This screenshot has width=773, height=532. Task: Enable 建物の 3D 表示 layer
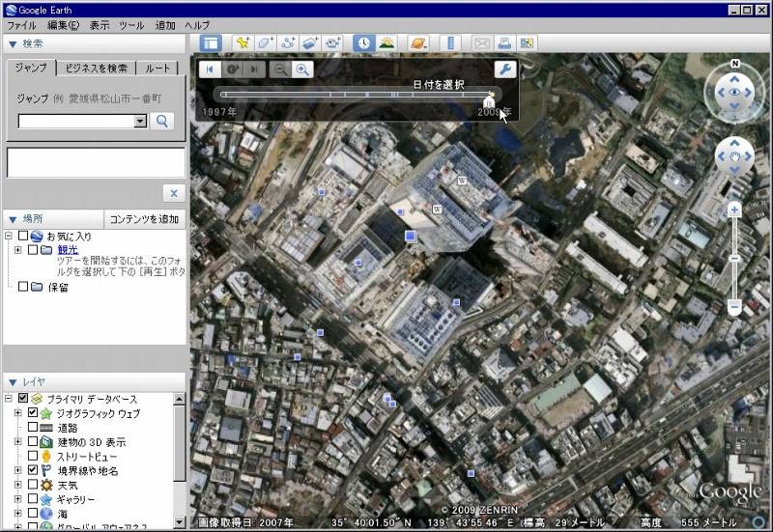pyautogui.click(x=33, y=441)
